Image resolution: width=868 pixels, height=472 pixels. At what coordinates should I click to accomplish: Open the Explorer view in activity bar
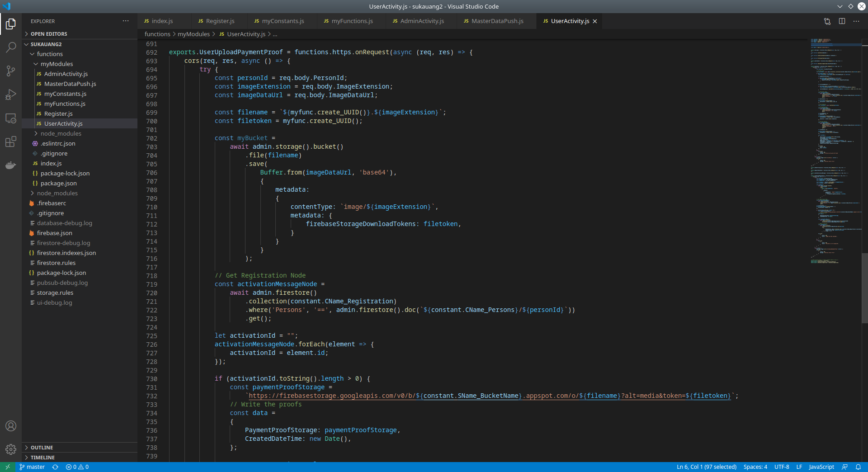(x=11, y=24)
